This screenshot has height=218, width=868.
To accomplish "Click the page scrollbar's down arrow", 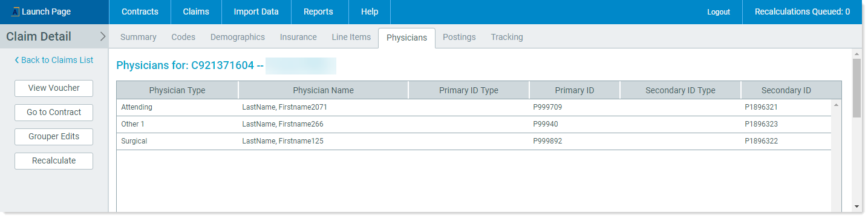I will (x=857, y=206).
